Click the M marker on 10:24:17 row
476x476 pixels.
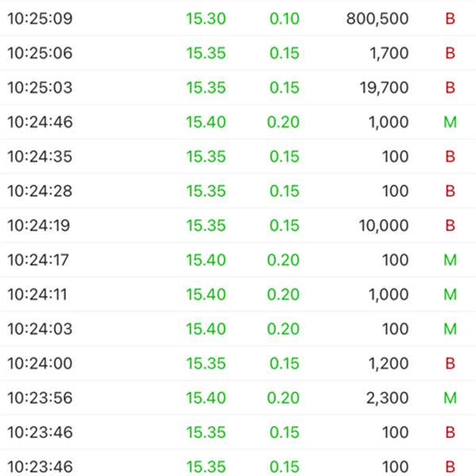click(450, 260)
